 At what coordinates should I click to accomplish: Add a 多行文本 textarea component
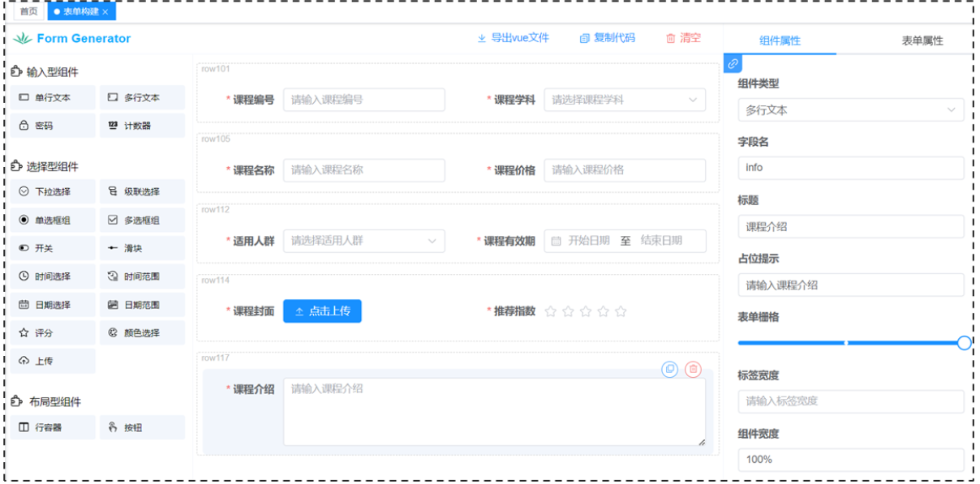(x=141, y=98)
